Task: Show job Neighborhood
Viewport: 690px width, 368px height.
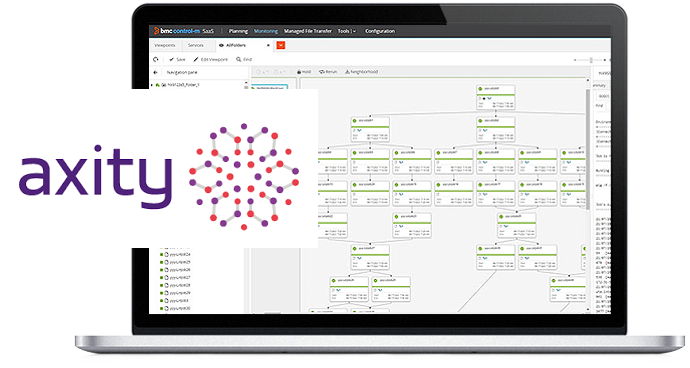Action: (x=362, y=72)
